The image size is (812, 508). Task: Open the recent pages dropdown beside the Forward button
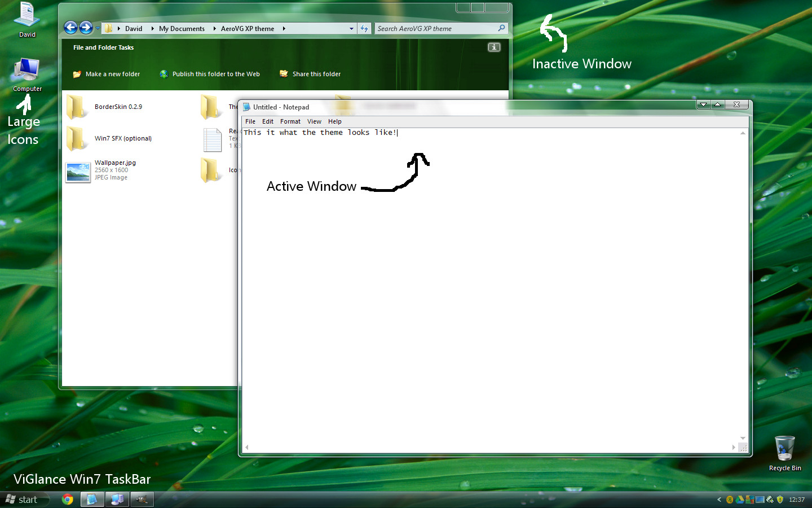pos(98,28)
